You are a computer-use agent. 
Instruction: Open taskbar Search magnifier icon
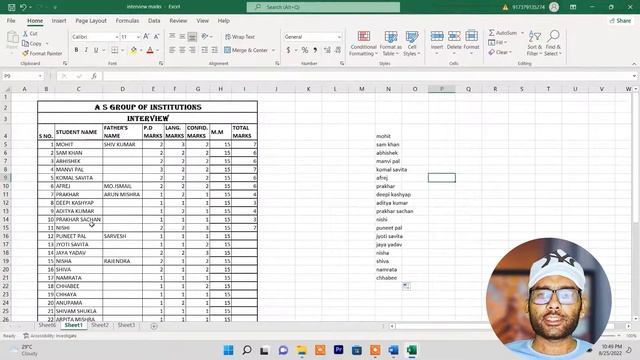[247, 350]
